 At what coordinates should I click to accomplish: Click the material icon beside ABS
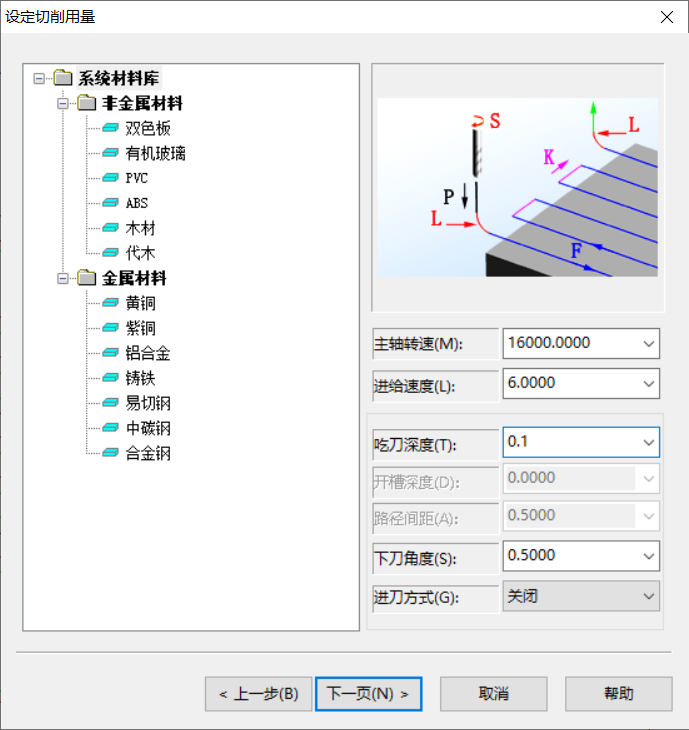(x=110, y=203)
